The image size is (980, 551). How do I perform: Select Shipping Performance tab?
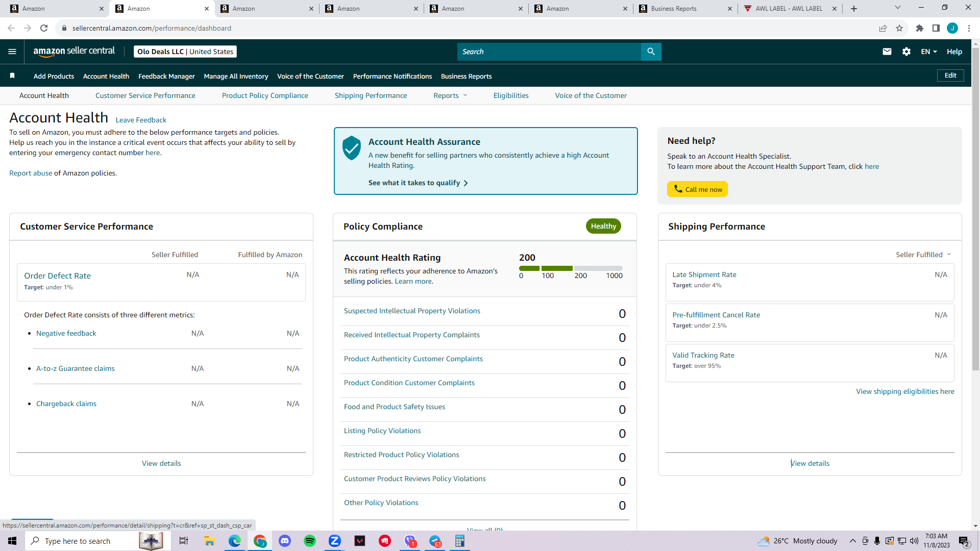point(371,95)
